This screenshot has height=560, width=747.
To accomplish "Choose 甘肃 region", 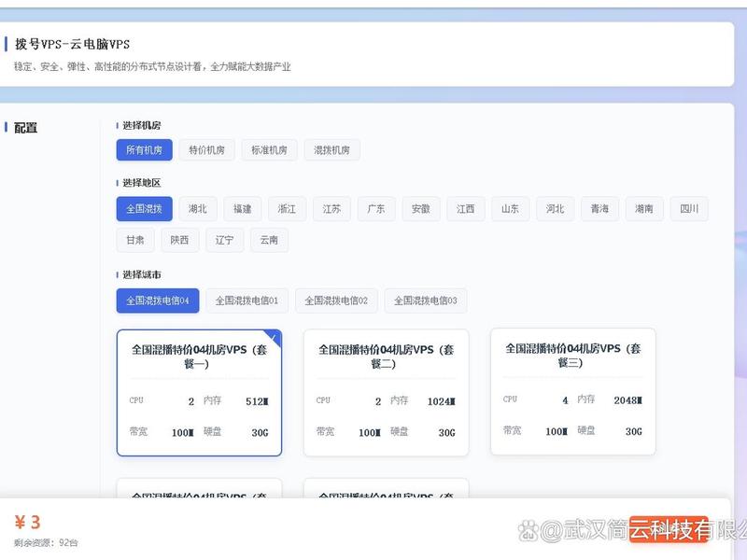I will pos(135,240).
